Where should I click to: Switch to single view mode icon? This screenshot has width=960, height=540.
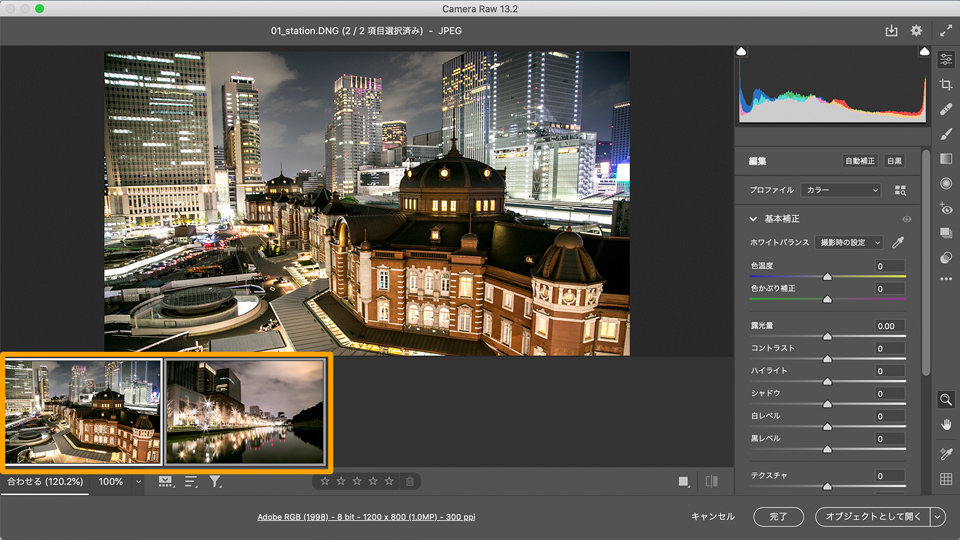(x=684, y=482)
